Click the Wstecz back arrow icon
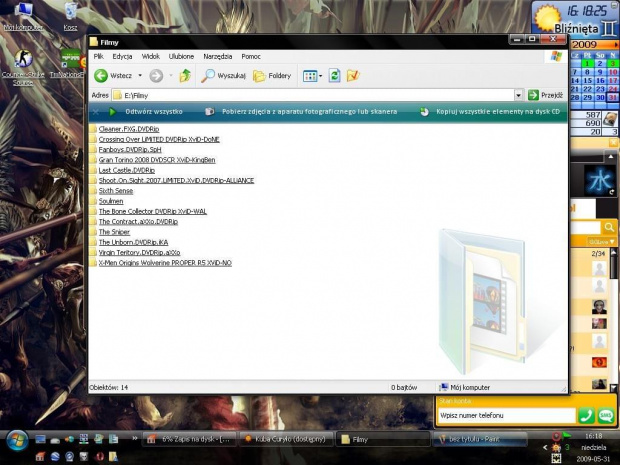 point(101,75)
